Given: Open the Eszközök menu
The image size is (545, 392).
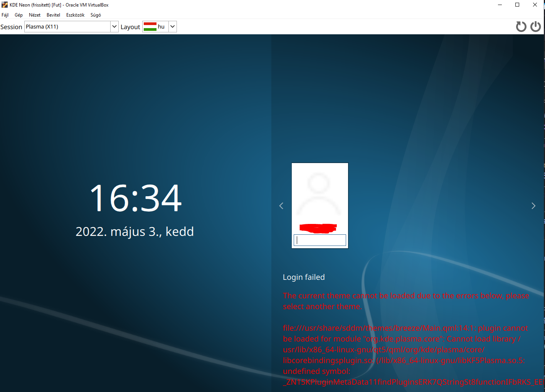Looking at the screenshot, I should tap(75, 15).
